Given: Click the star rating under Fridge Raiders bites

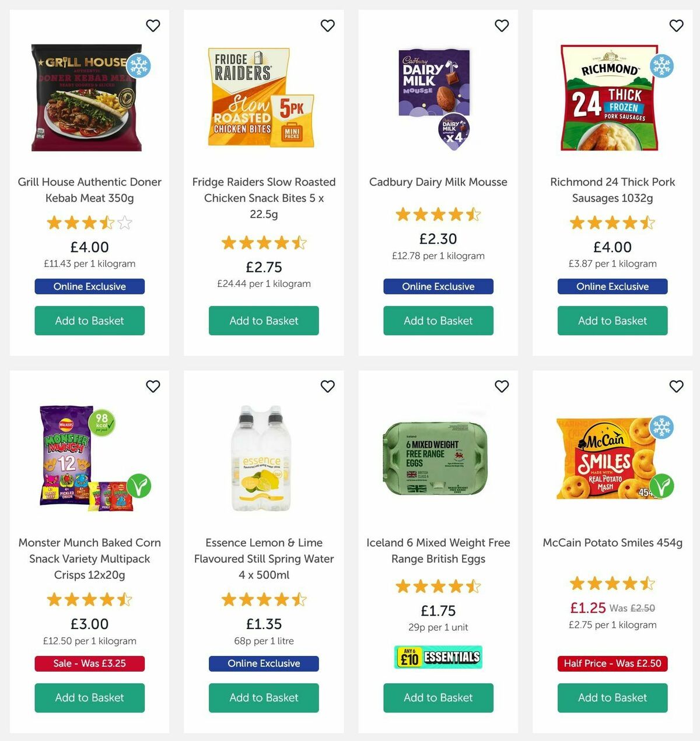Looking at the screenshot, I should pyautogui.click(x=263, y=243).
